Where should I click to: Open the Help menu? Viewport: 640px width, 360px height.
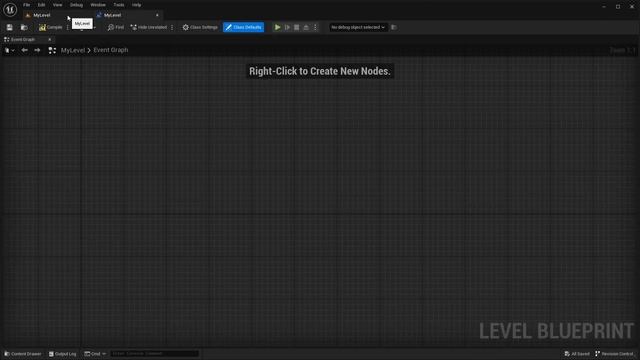coord(136,5)
